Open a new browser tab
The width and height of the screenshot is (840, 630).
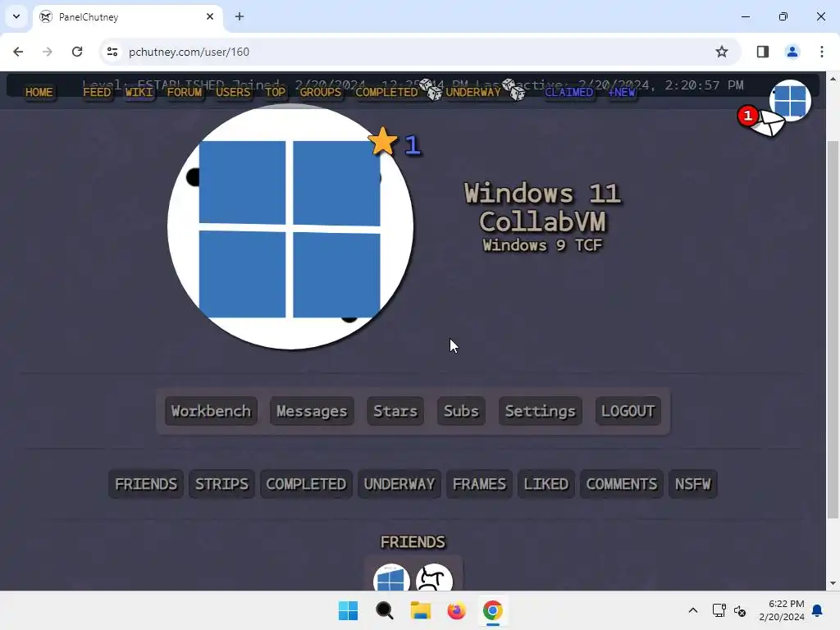tap(240, 16)
